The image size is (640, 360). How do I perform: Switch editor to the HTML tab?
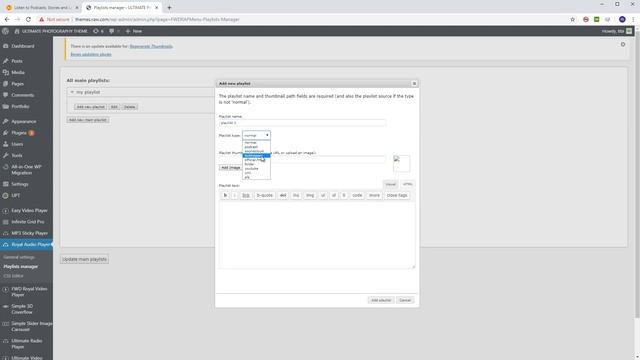407,184
